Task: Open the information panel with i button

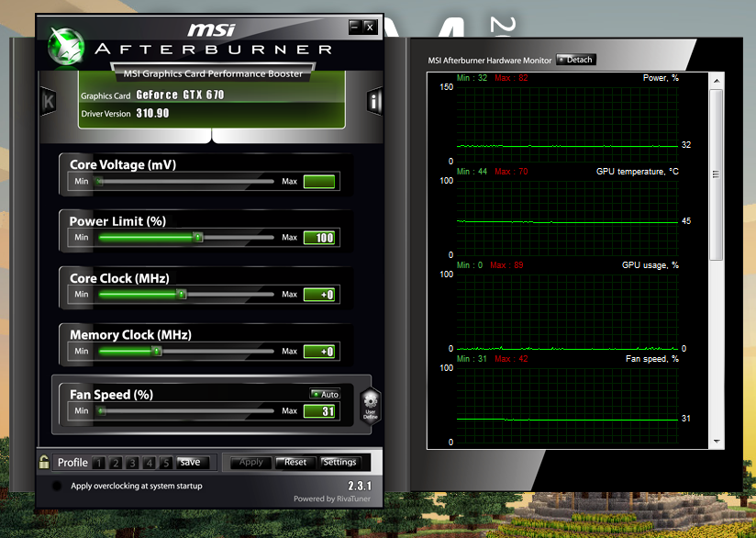Action: pyautogui.click(x=373, y=101)
